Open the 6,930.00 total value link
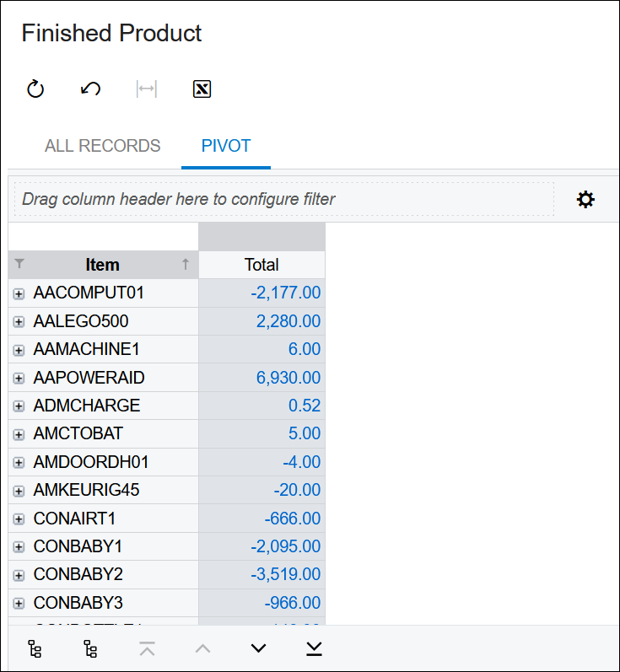Image resolution: width=620 pixels, height=672 pixels. pyautogui.click(x=288, y=378)
